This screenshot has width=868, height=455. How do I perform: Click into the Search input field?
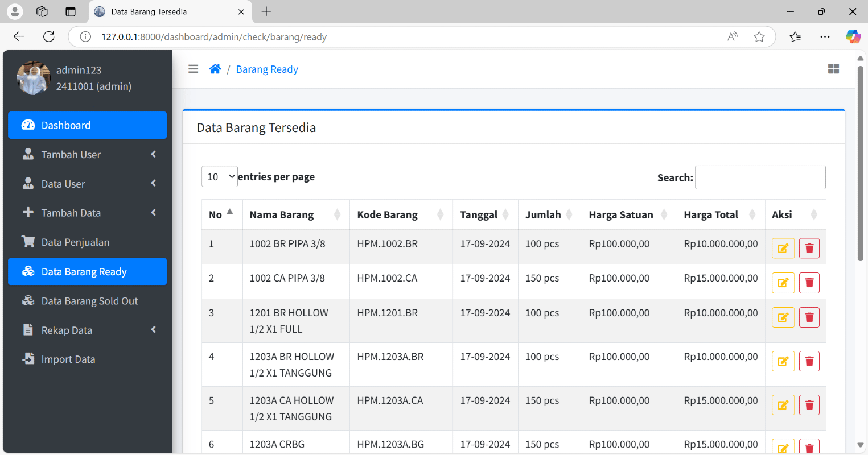pyautogui.click(x=760, y=177)
